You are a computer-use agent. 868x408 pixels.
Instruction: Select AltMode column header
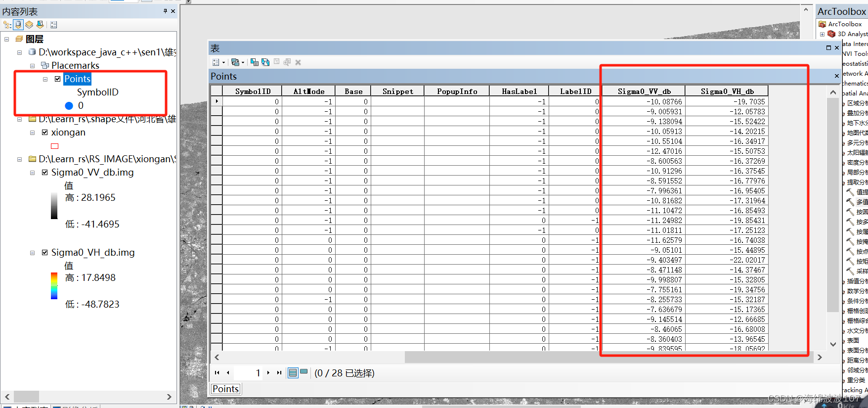(x=308, y=91)
